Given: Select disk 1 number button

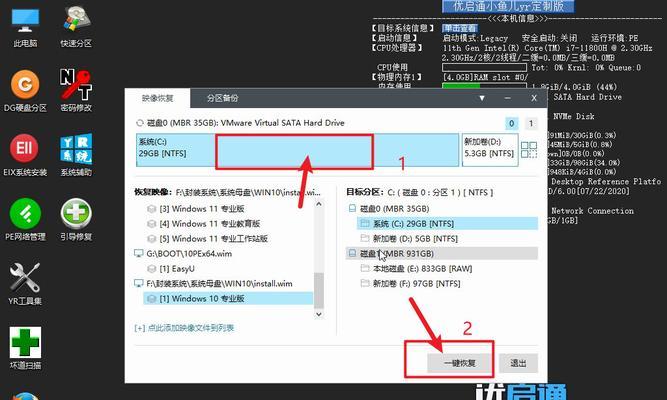Looking at the screenshot, I should tap(530, 123).
